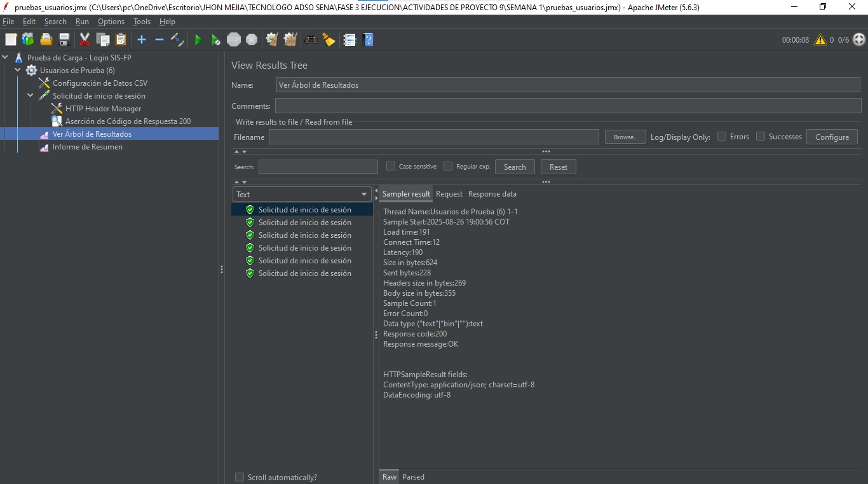This screenshot has width=868, height=484.
Task: Toggle the Regular exp. checkbox
Action: click(x=448, y=166)
